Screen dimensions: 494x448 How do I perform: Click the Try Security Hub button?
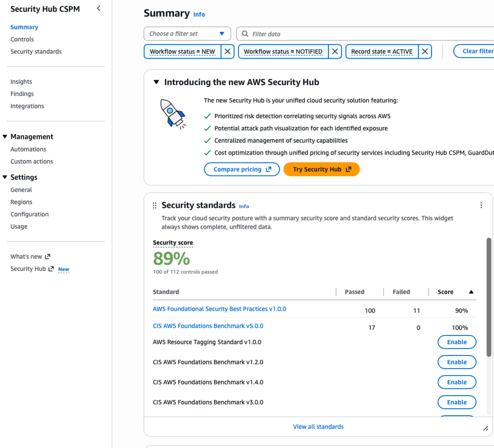point(321,169)
